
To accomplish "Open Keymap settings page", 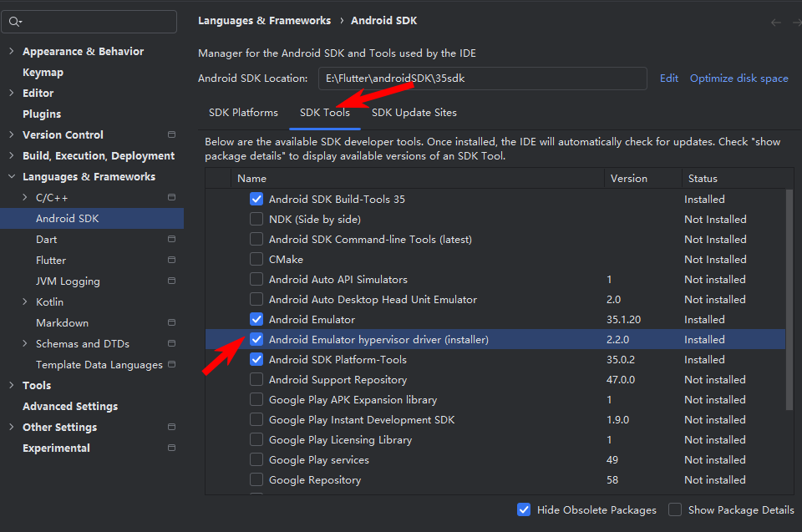I will pos(43,72).
